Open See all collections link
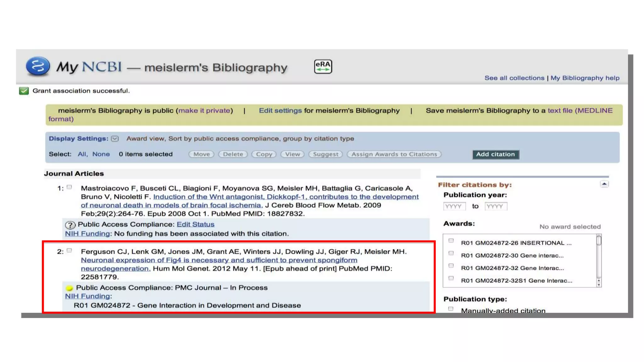The width and height of the screenshot is (644, 362). pos(514,78)
